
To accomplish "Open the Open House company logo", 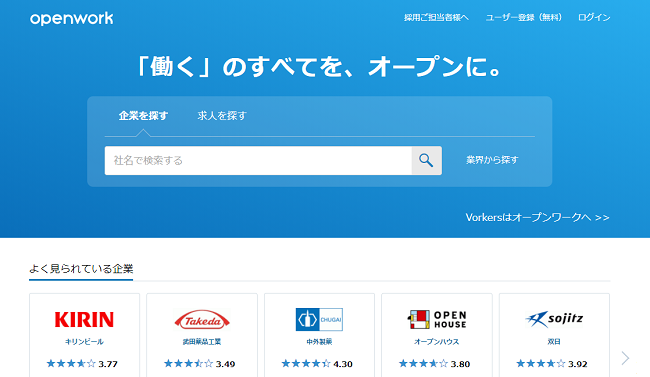I will [x=437, y=319].
